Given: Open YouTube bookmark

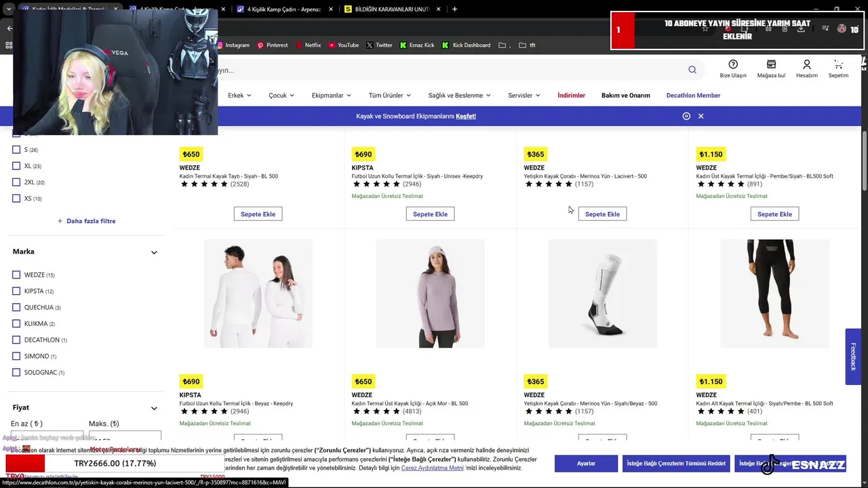Looking at the screenshot, I should [344, 45].
